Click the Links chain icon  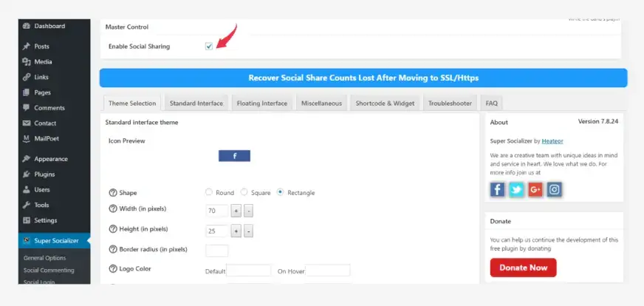coord(27,77)
